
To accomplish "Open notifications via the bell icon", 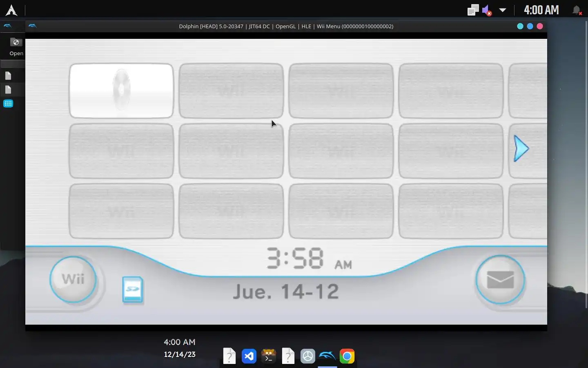I will 577,10.
